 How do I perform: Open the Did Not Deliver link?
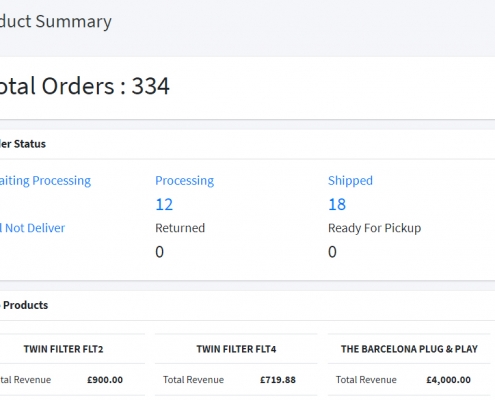tap(32, 228)
